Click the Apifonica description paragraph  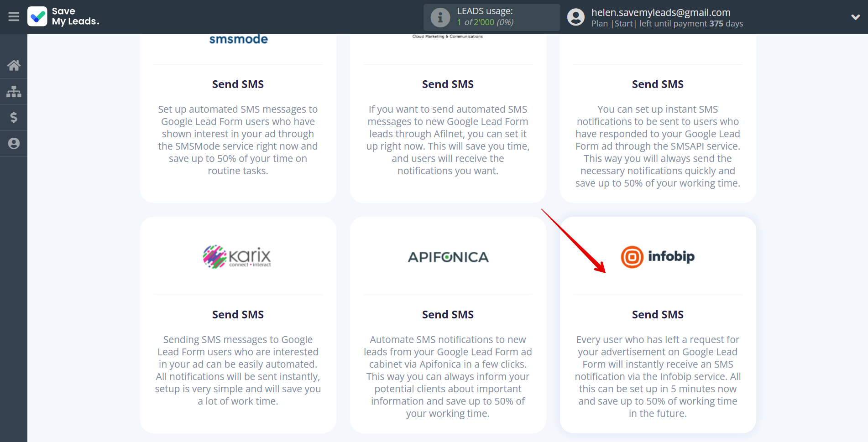[x=448, y=376]
